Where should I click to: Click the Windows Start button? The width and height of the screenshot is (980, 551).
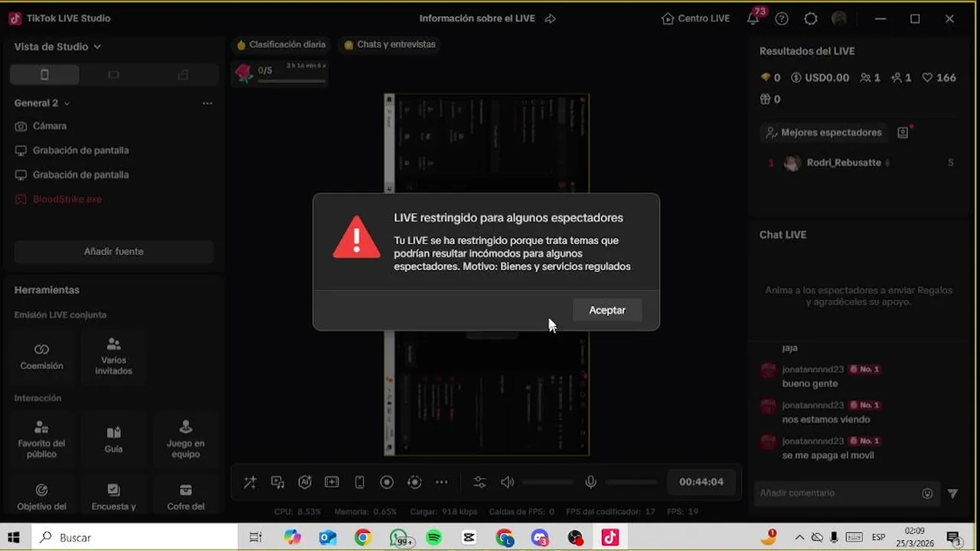(14, 538)
